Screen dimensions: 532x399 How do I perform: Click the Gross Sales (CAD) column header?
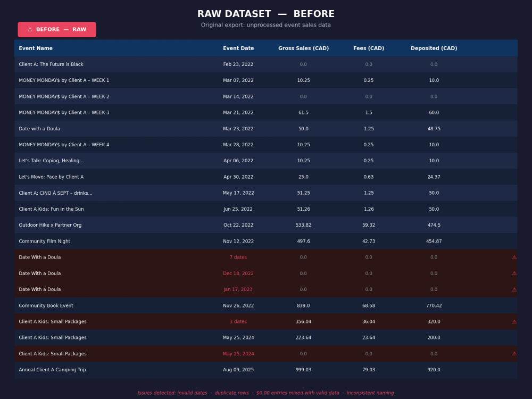[303, 48]
